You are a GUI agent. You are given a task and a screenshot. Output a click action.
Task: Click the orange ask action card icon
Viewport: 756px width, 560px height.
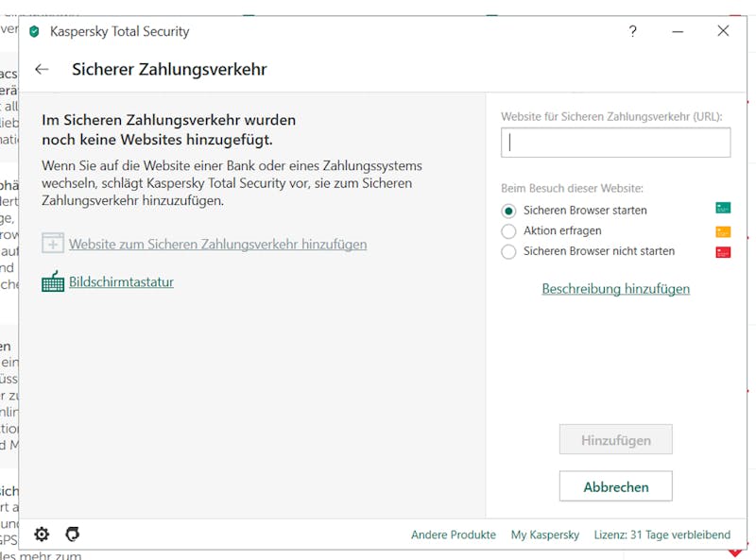pos(723,231)
